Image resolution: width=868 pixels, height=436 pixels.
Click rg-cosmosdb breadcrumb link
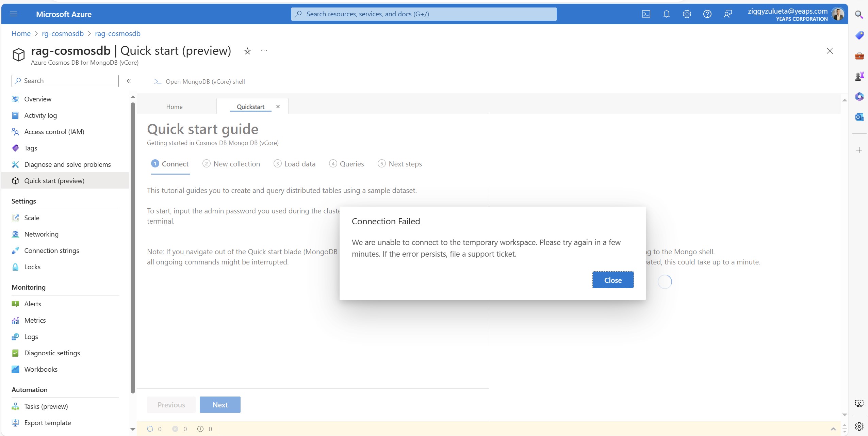[x=63, y=34]
